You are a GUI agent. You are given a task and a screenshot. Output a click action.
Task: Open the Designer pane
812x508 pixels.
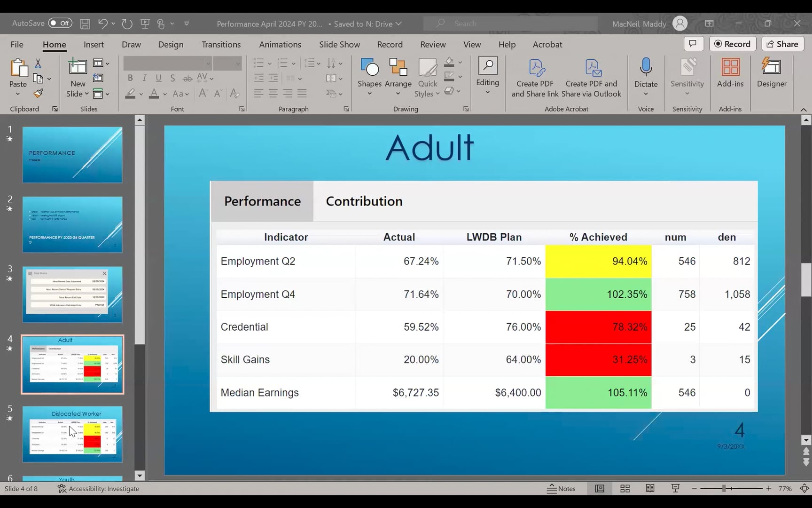(x=771, y=73)
